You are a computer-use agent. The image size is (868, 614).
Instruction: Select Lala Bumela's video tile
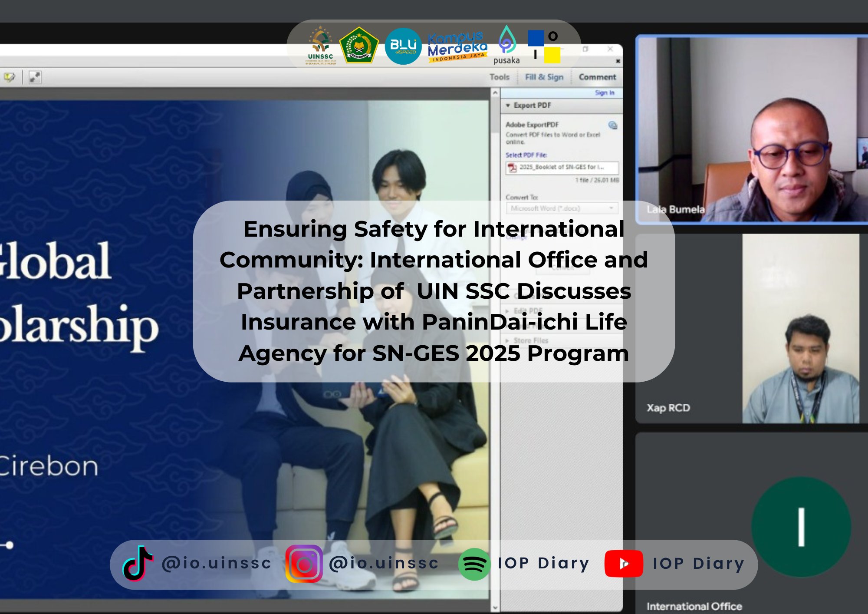[752, 129]
